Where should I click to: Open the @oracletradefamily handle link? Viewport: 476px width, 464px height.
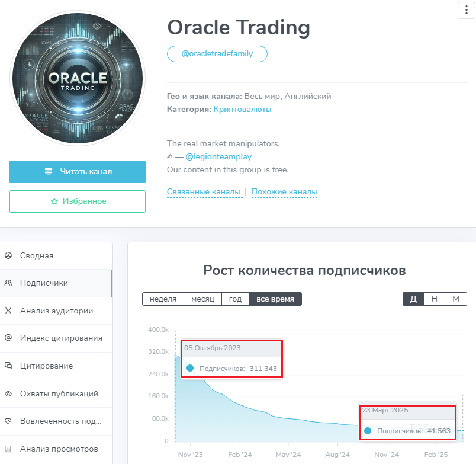point(217,54)
